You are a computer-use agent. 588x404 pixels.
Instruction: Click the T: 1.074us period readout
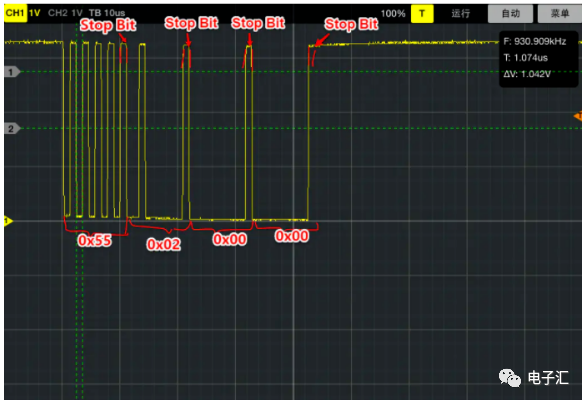coord(525,58)
